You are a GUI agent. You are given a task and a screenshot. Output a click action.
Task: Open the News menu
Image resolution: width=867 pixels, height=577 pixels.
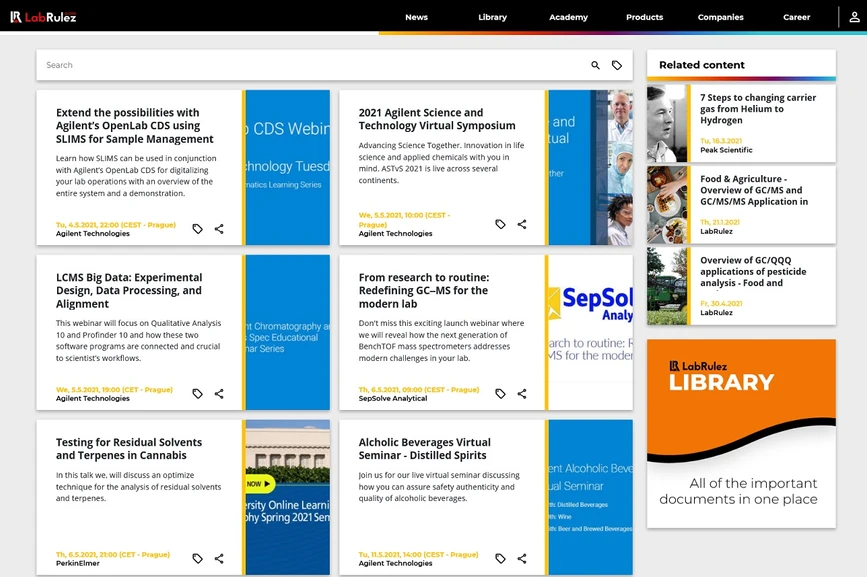(x=416, y=17)
